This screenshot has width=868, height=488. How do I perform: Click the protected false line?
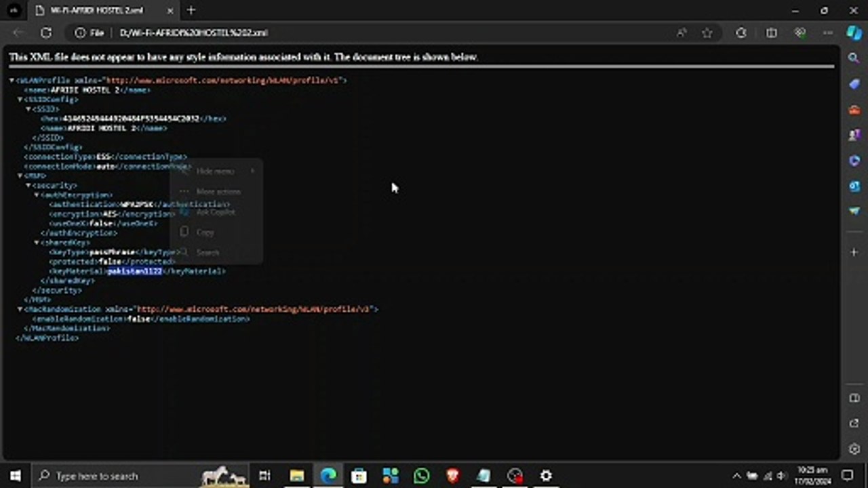[112, 262]
